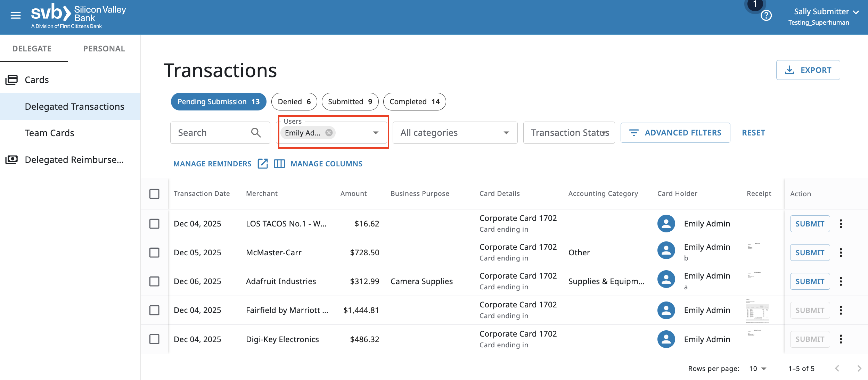The width and height of the screenshot is (868, 380).
Task: Click Emily Admin avatar in LOS TACOS row
Action: [666, 224]
